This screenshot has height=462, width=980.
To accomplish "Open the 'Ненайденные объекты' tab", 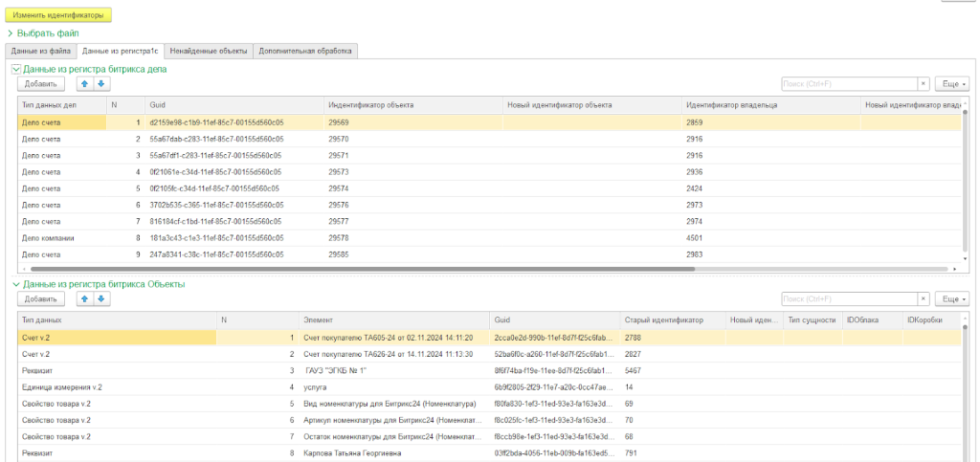I will coord(209,51).
